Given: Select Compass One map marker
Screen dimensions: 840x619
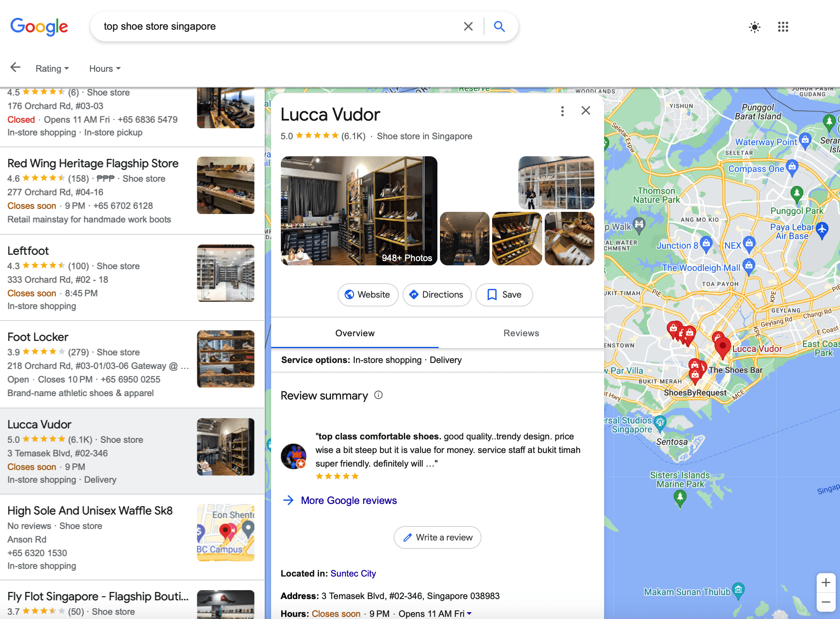Looking at the screenshot, I should [x=792, y=168].
